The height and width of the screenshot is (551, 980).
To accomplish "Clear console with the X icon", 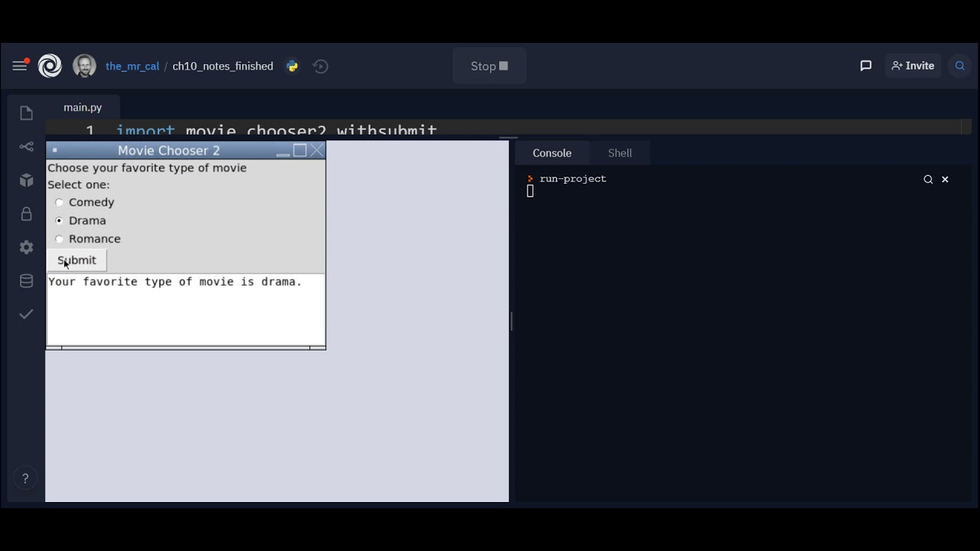I will coord(945,179).
